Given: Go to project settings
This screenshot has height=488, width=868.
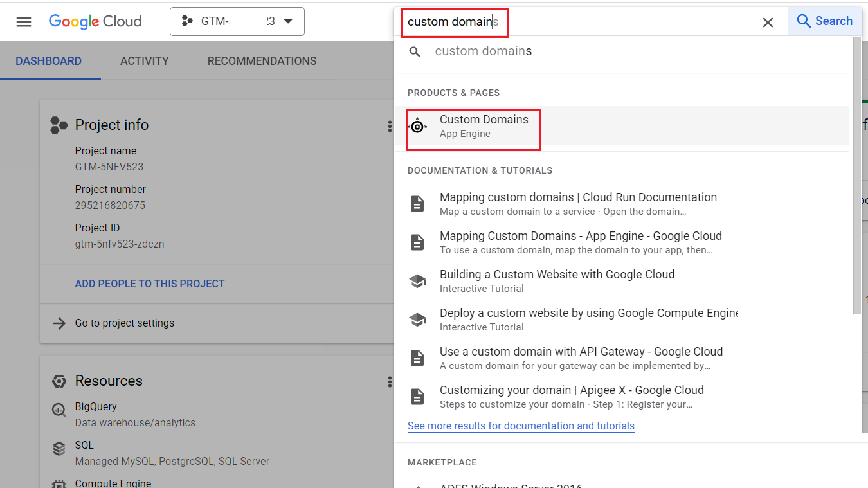Looking at the screenshot, I should point(125,323).
